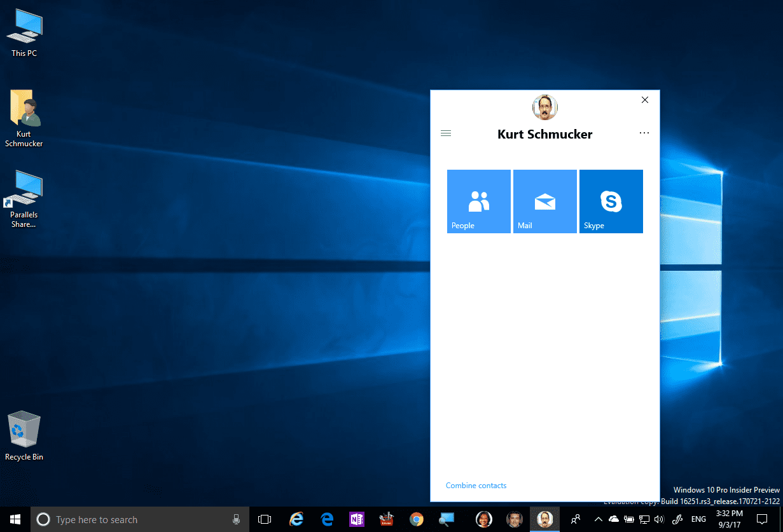Open the Windows Start menu
Screen dimensions: 783x532
(x=14, y=519)
